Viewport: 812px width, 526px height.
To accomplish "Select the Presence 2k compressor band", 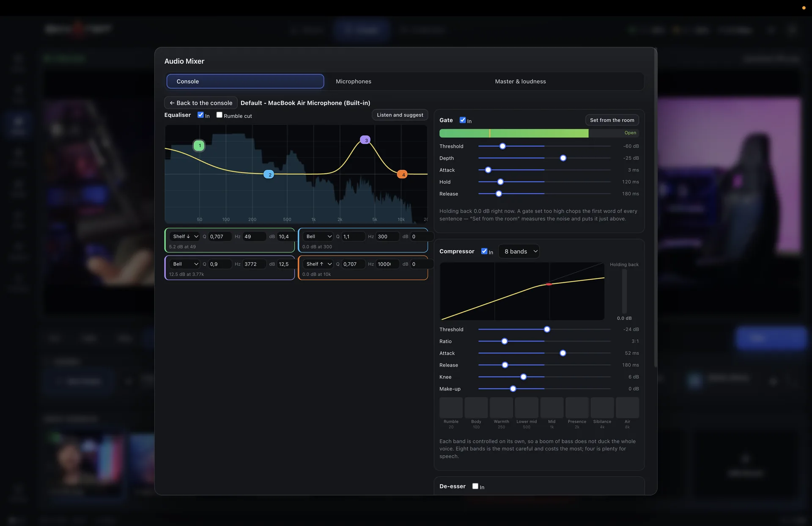I will [x=577, y=408].
